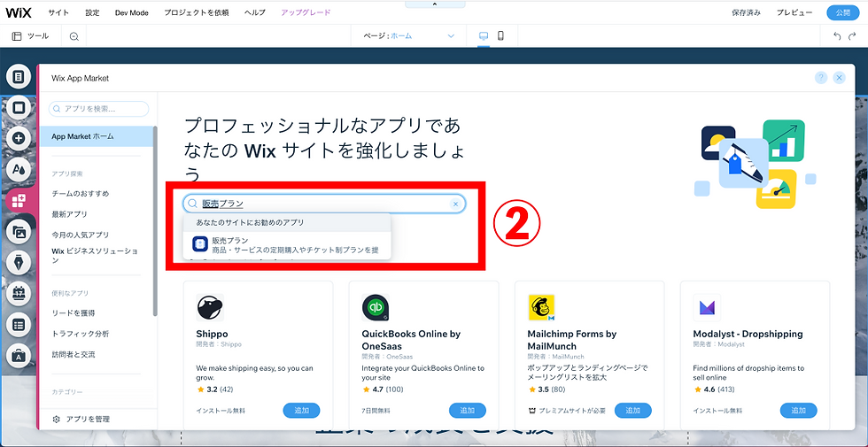
Task: Click the redo arrow
Action: click(852, 36)
